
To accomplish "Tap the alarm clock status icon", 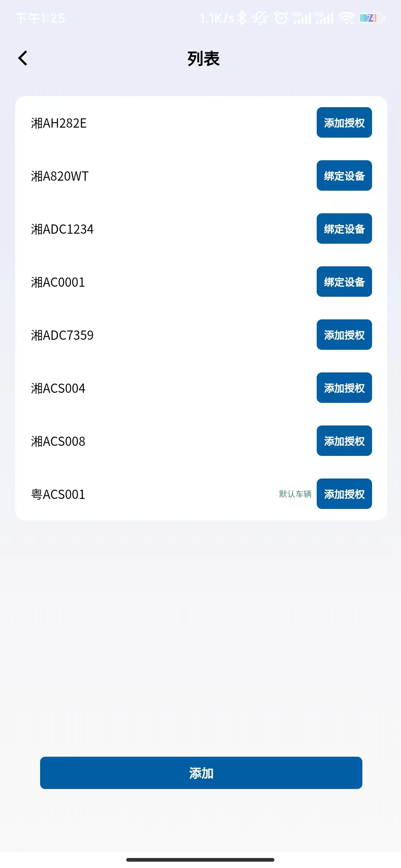I will coord(281,18).
